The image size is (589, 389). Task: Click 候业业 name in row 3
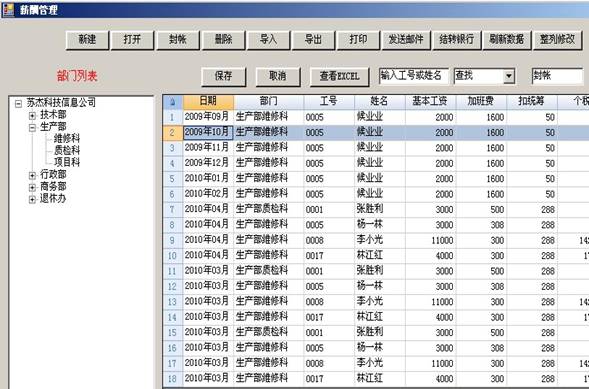click(379, 148)
